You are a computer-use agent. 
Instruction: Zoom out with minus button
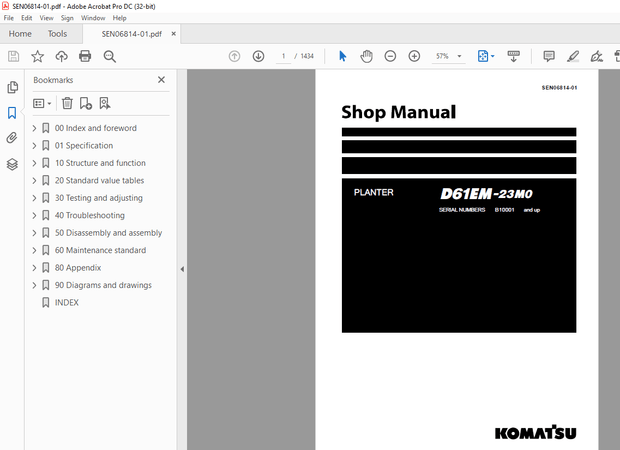[x=390, y=56]
